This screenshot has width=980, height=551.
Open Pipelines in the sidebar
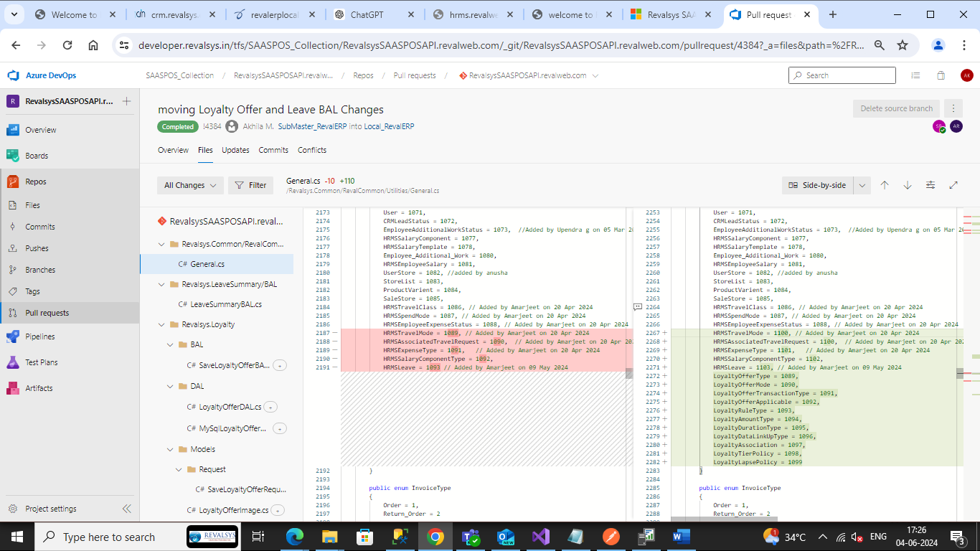40,336
